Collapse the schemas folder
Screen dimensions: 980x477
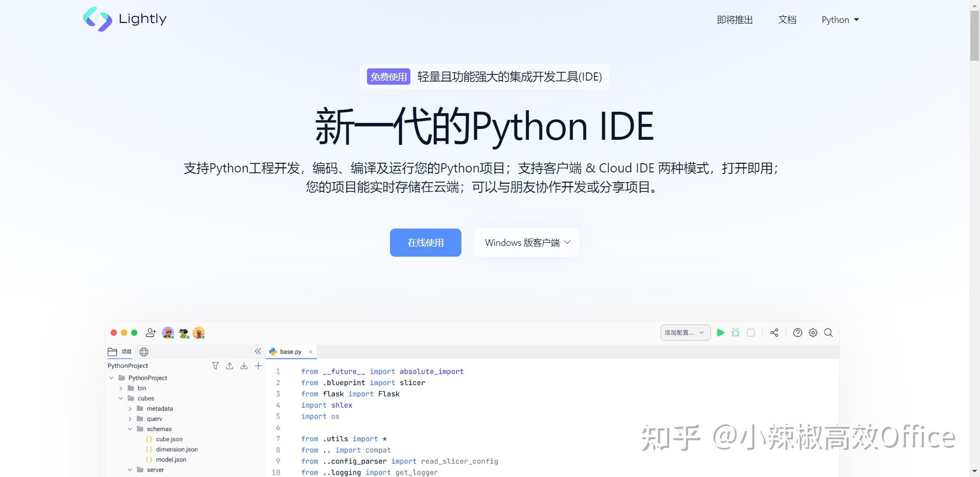pyautogui.click(x=130, y=429)
